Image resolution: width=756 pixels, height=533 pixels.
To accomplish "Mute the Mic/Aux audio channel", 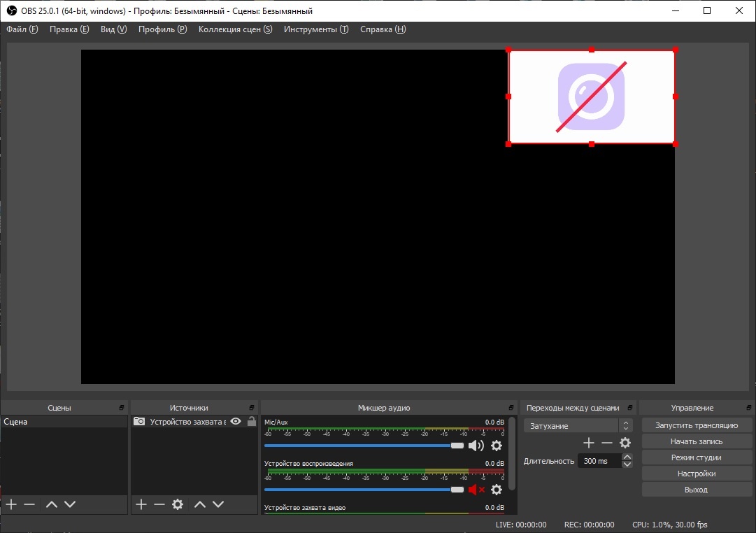I will 476,446.
